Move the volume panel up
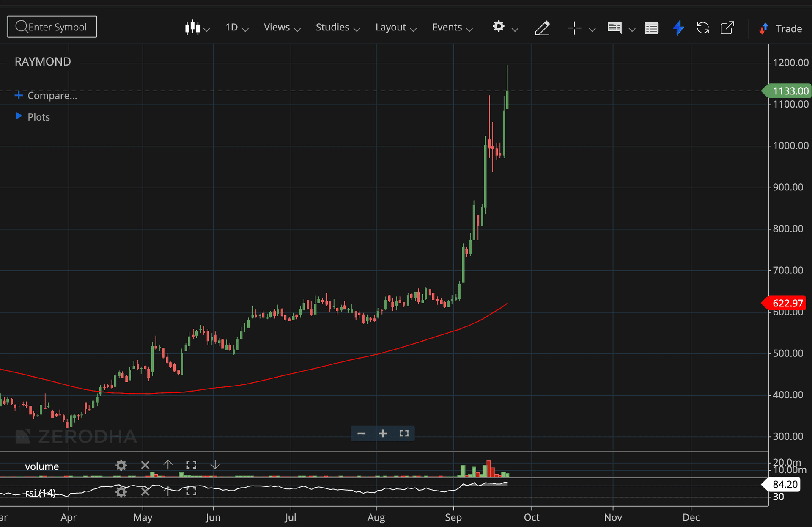Screen dimensions: 812x527 click(x=168, y=465)
